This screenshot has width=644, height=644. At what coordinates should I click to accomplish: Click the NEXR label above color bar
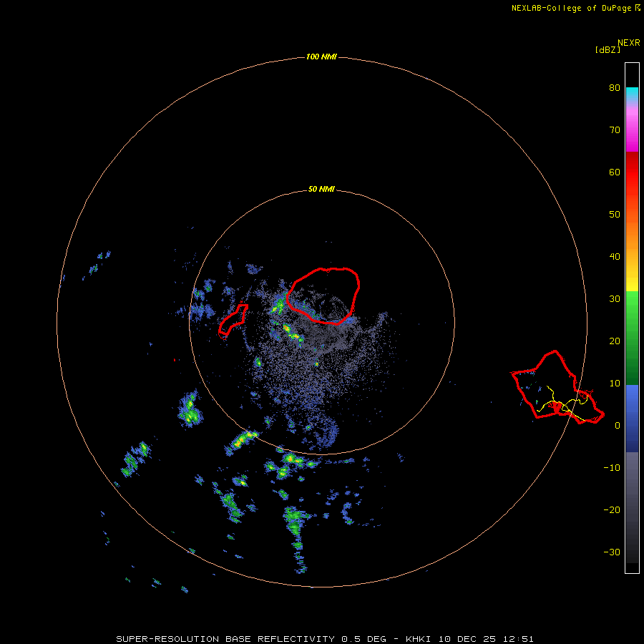pyautogui.click(x=629, y=43)
